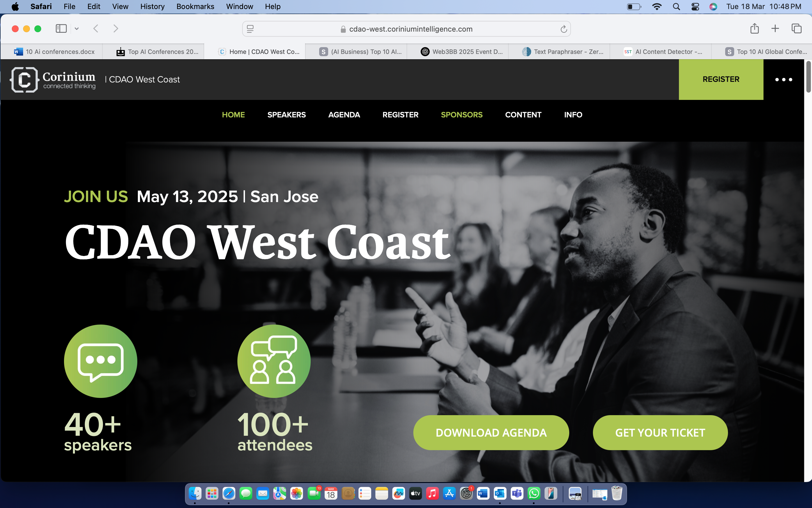Click GET YOUR TICKET button

660,433
